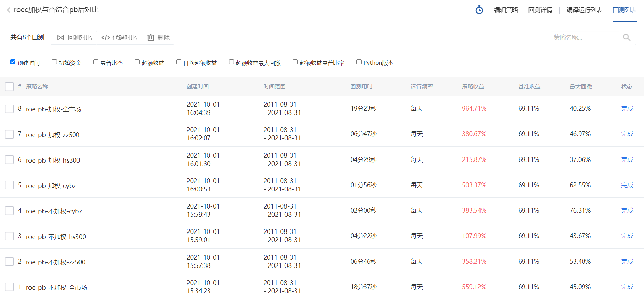This screenshot has width=644, height=297.
Task: Open the backtest named roe pb-加权-zz500
Action: [53, 135]
